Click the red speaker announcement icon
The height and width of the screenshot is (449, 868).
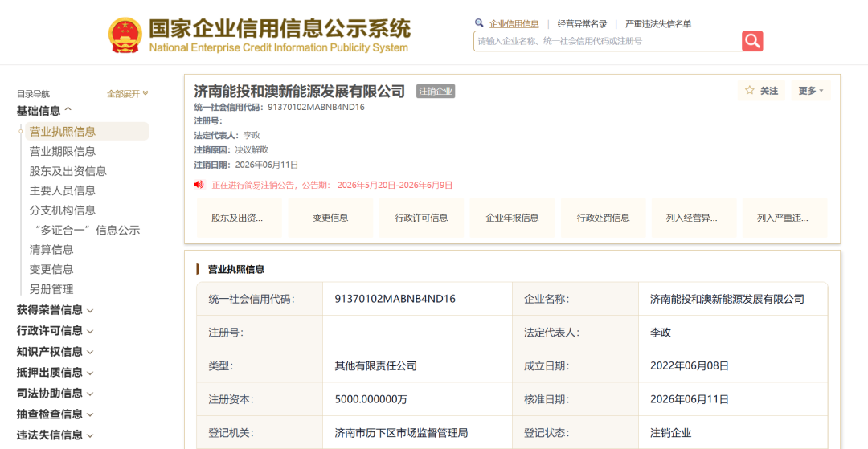199,184
